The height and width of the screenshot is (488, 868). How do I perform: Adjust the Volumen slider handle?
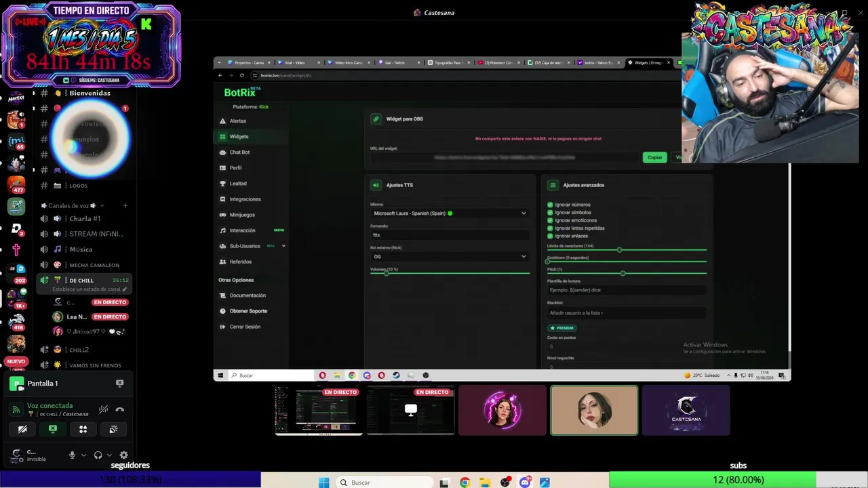(387, 273)
